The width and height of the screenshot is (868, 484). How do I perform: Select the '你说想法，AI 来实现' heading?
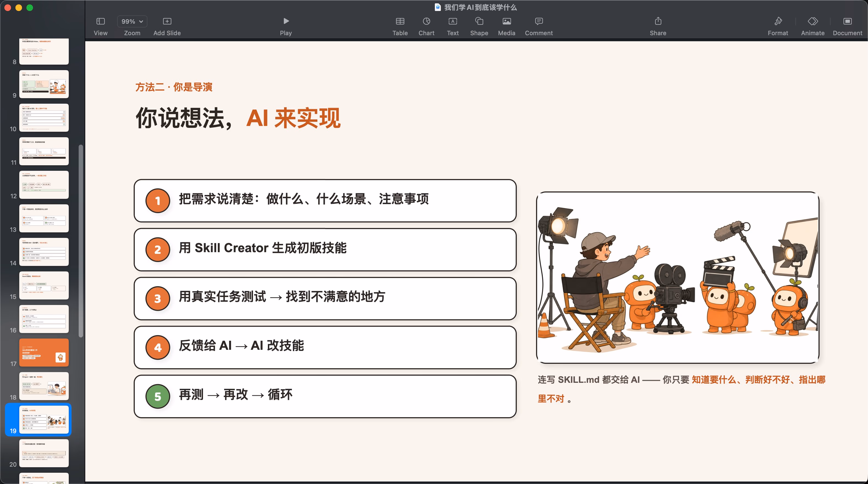click(x=238, y=118)
